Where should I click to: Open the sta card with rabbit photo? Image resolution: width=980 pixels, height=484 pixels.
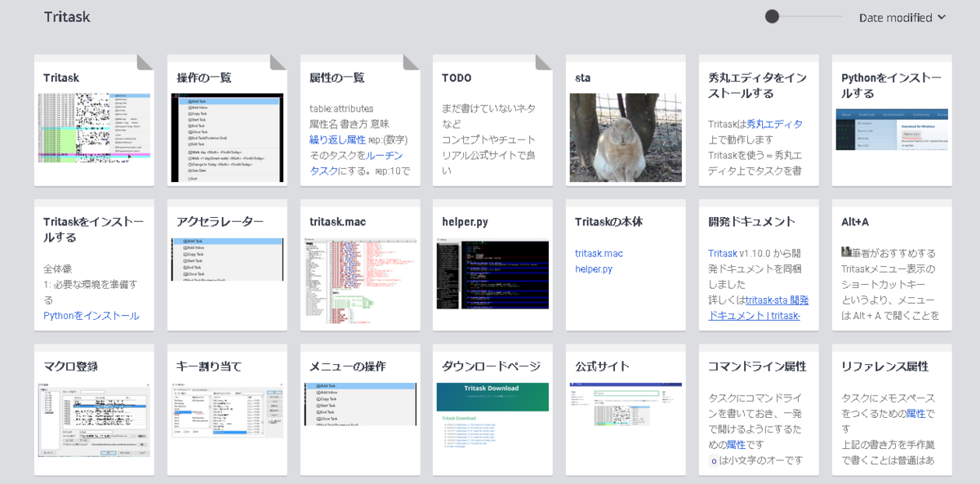626,121
